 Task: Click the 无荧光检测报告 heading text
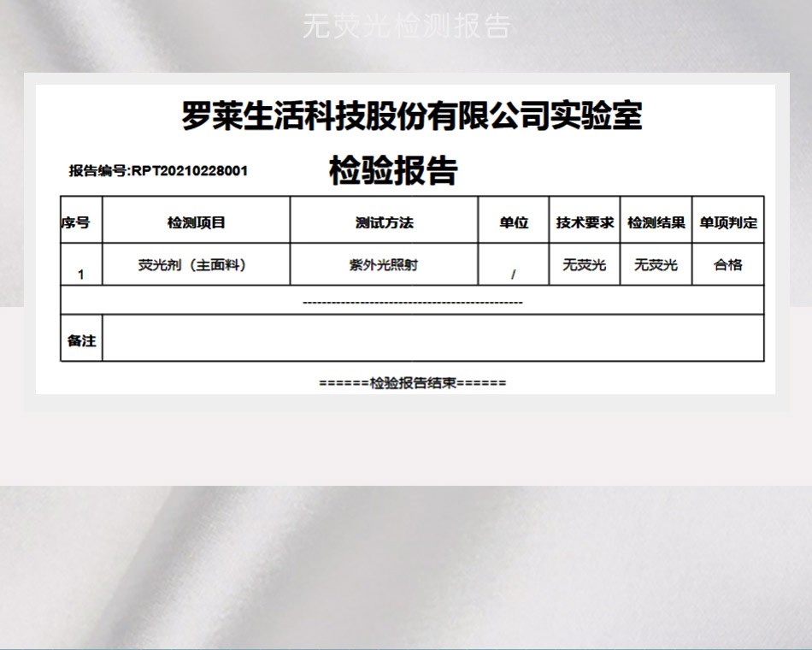407,27
